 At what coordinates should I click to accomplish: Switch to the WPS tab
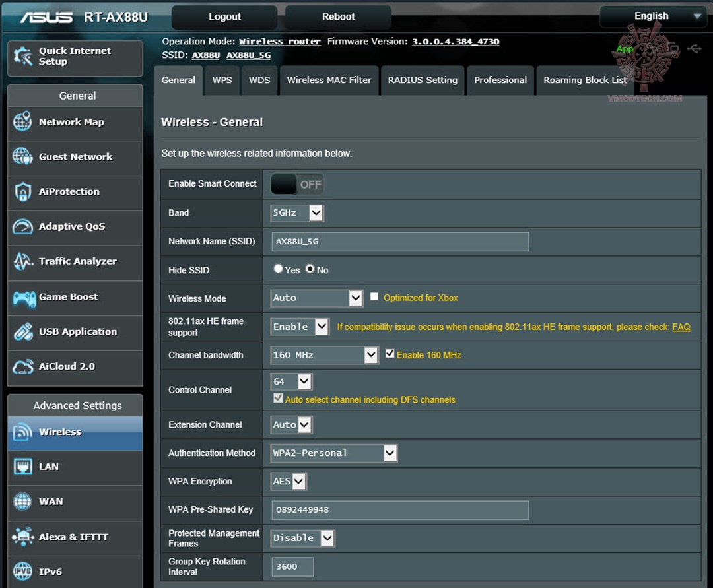click(x=222, y=80)
